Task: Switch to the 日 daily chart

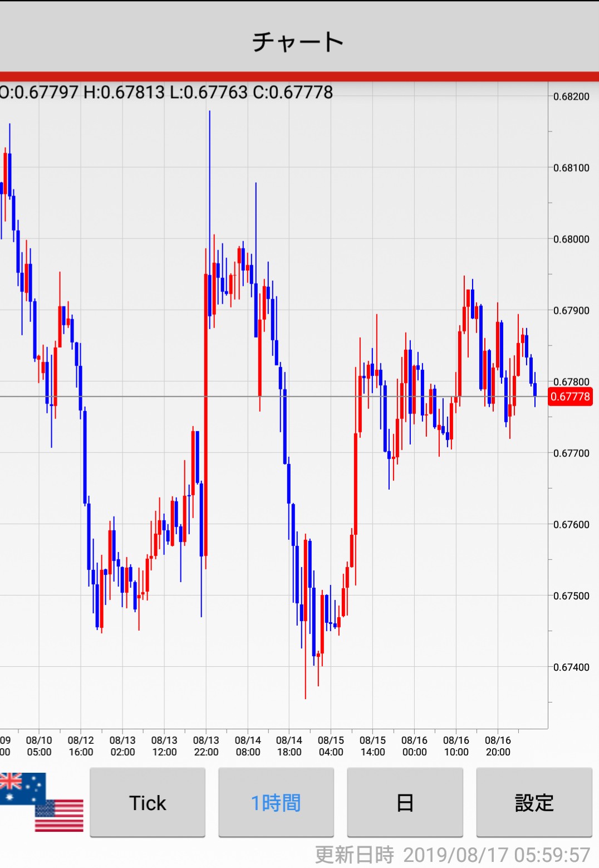Action: [405, 802]
